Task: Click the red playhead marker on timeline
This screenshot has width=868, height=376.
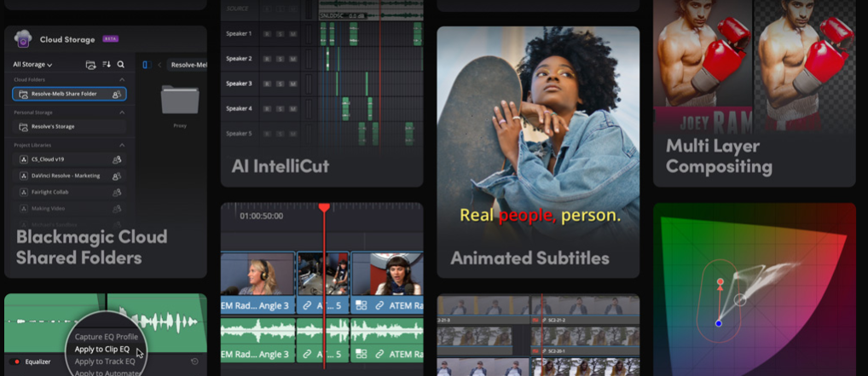Action: (324, 208)
